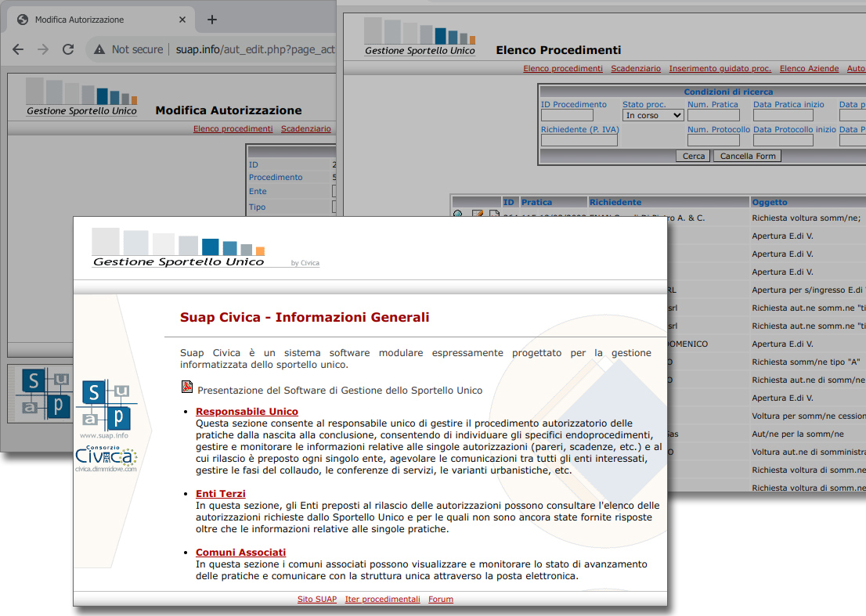Click the SUAP logo above www.suap.info
Viewport: 866px width, 616px height.
click(x=106, y=405)
